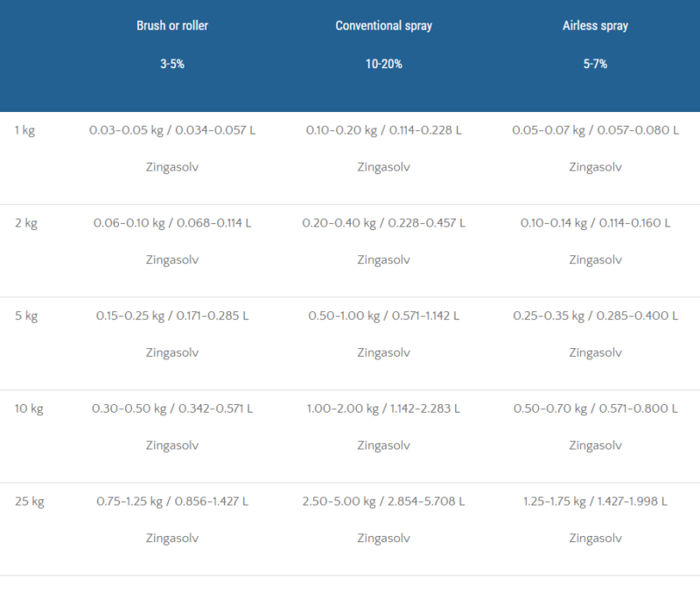Click the 0.03-0.05 kg / 0.034-0.057 L value

[x=172, y=130]
